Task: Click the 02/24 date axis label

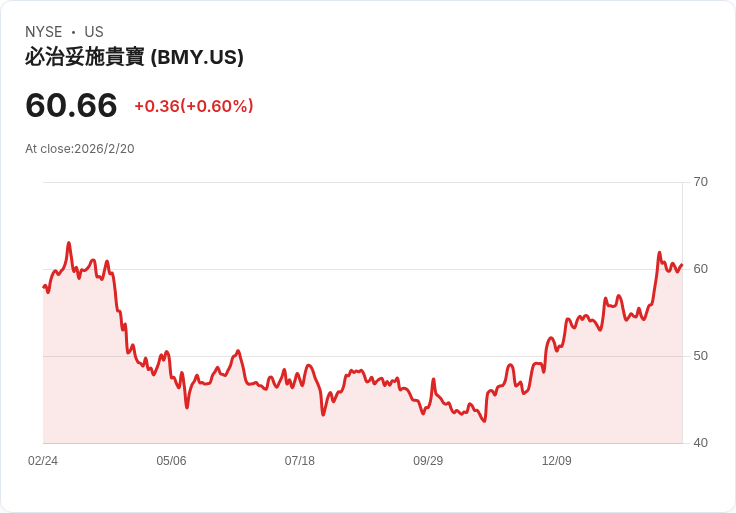Action: point(43,461)
